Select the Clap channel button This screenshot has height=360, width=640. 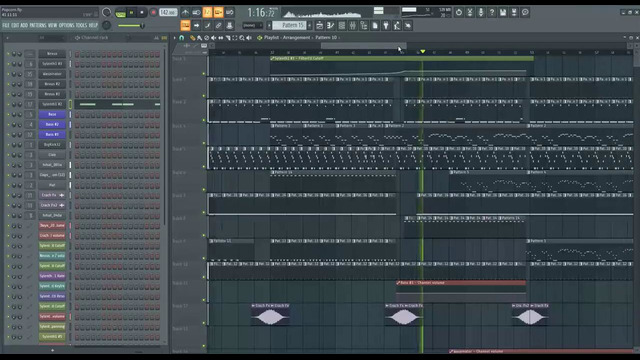[x=52, y=155]
